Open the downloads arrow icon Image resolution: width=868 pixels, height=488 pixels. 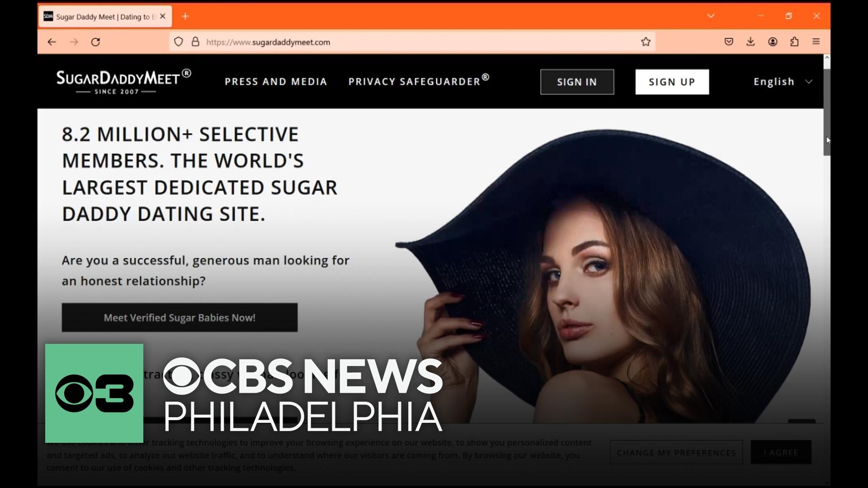750,42
